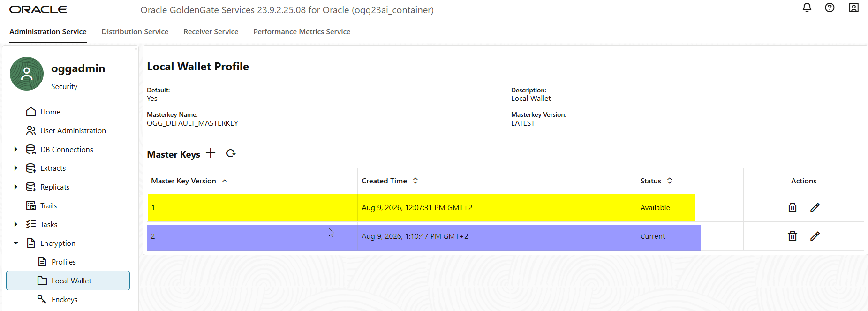Sort by Status column arrows
Screen dimensions: 868x311
point(670,181)
